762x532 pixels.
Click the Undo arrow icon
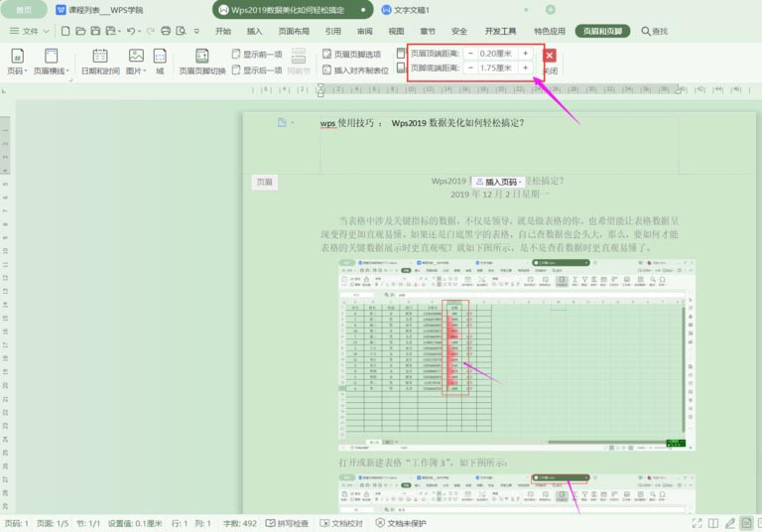(131, 31)
